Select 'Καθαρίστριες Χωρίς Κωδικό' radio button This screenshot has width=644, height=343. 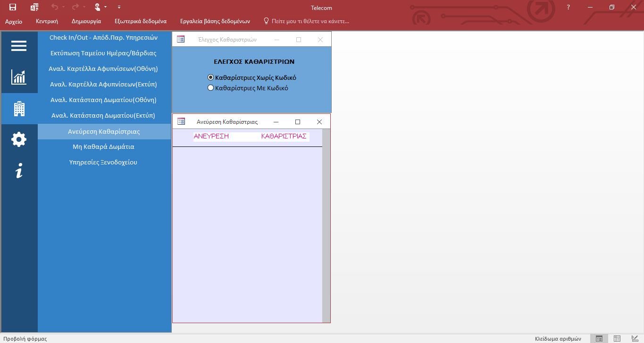pyautogui.click(x=211, y=77)
